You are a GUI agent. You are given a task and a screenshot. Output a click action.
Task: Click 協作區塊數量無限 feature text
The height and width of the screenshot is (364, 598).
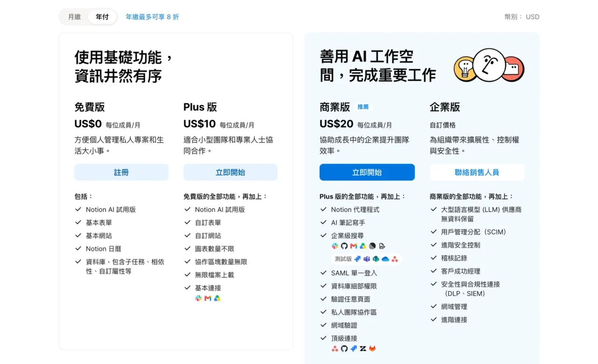(x=221, y=262)
